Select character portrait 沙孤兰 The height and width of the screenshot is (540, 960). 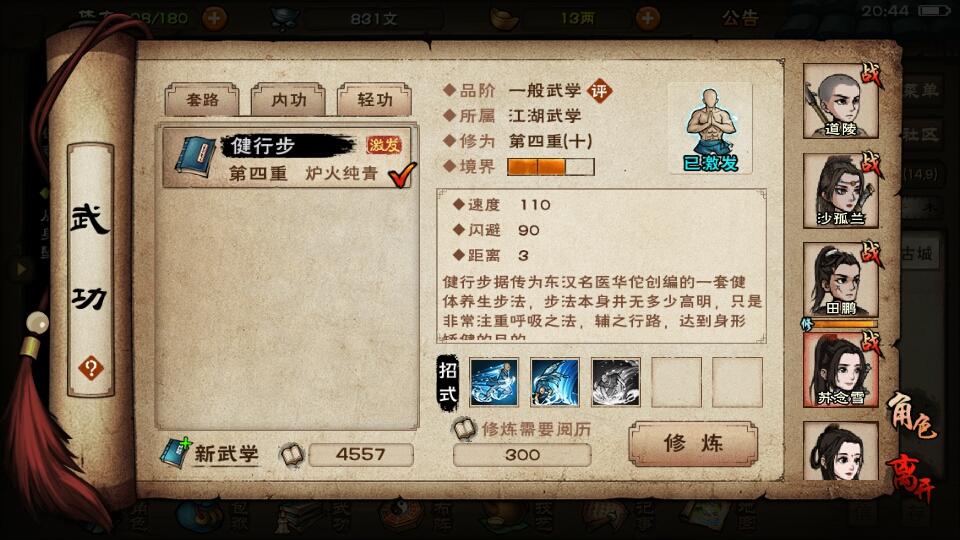tap(841, 191)
